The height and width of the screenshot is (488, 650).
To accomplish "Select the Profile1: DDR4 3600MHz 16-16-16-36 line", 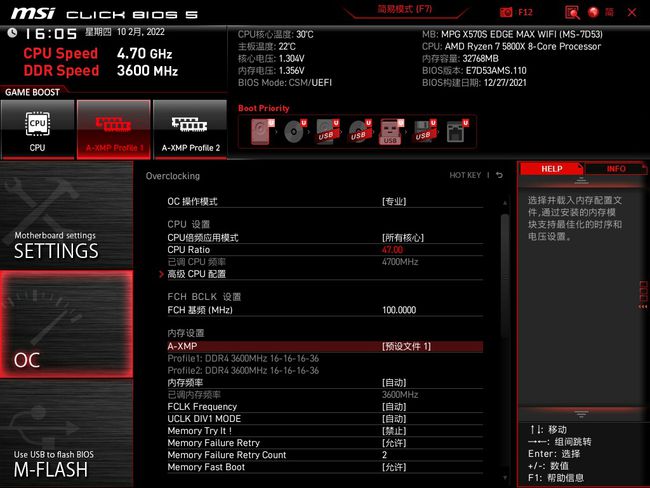I will click(x=243, y=359).
